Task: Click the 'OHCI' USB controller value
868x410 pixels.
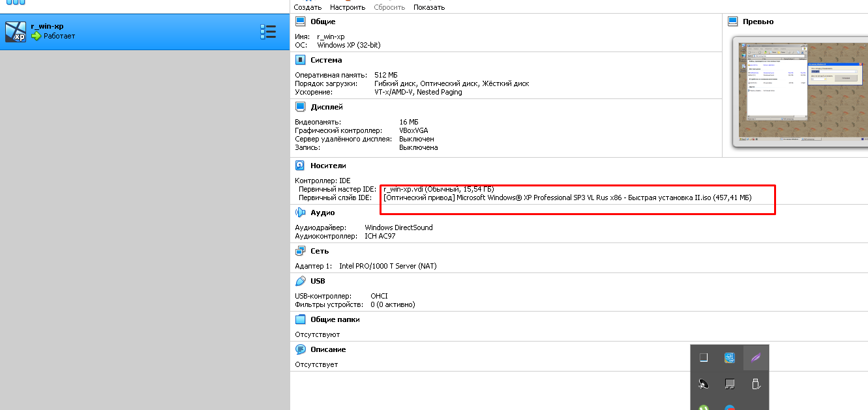Action: tap(379, 296)
